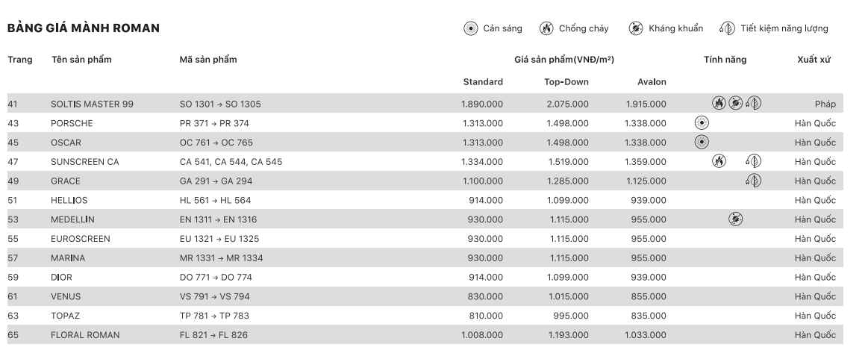Click the fire-resistant icon in SUNSCREEN CA row
Image resolution: width=868 pixels, height=356 pixels.
coord(719,161)
